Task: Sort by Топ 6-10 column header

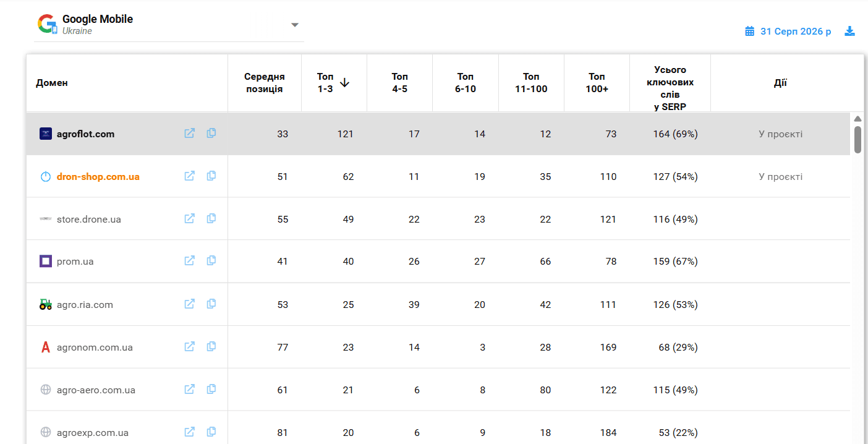Action: click(x=466, y=83)
